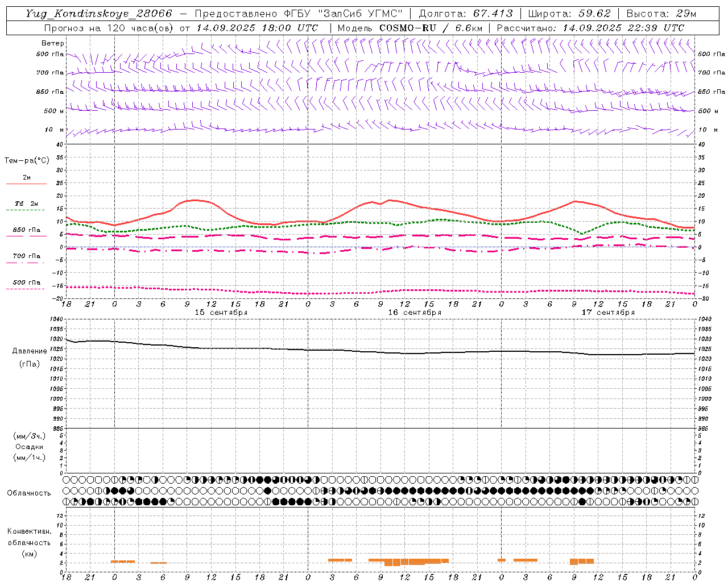
Task: Click the '17 сентября' date label
Action: point(608,313)
